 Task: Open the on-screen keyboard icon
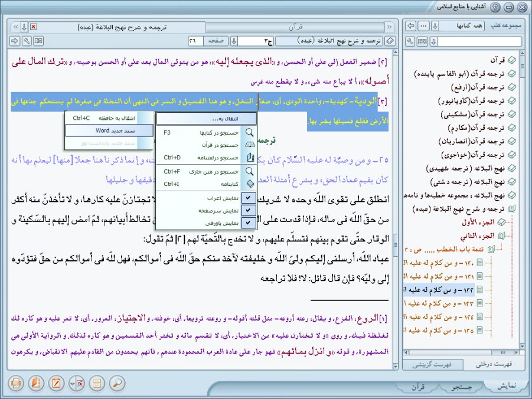(422, 42)
